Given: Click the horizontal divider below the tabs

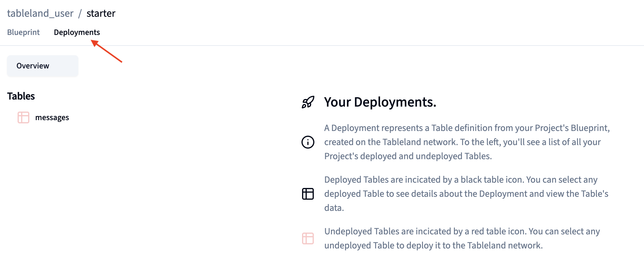Looking at the screenshot, I should pyautogui.click(x=352, y=46).
